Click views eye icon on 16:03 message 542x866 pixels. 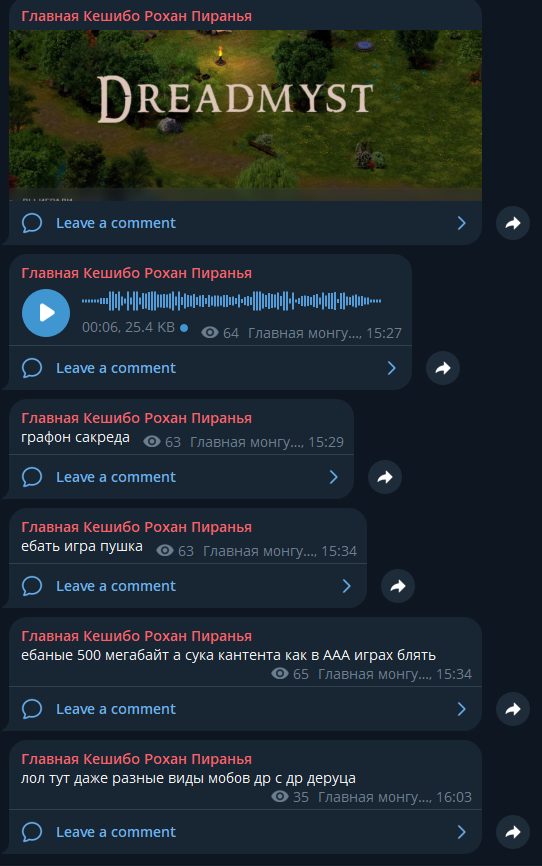click(280, 796)
